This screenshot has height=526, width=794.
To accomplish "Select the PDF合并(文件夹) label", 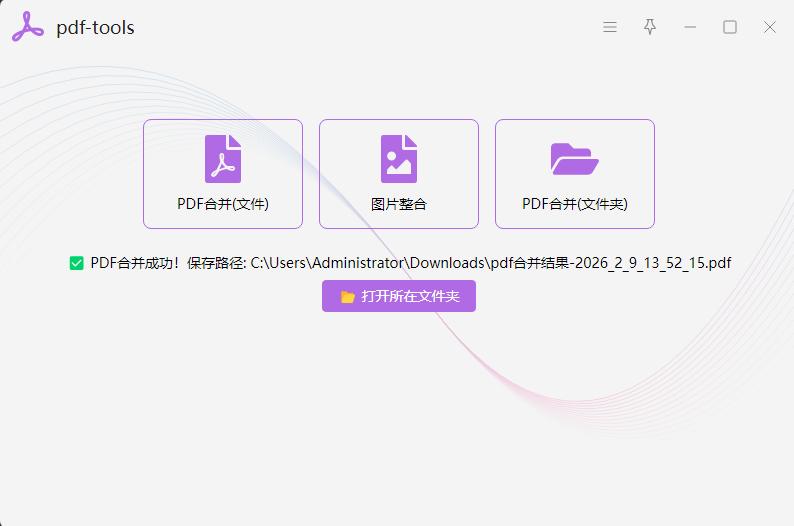I will 575,204.
